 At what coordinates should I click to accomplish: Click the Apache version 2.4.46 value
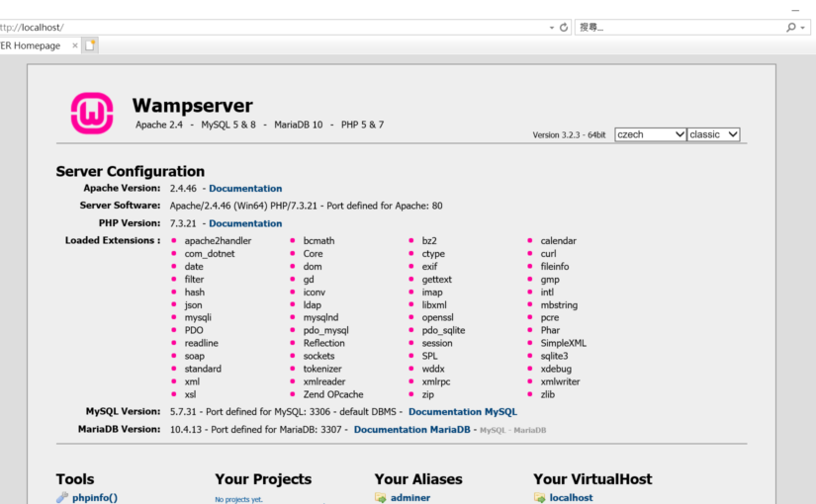point(183,189)
